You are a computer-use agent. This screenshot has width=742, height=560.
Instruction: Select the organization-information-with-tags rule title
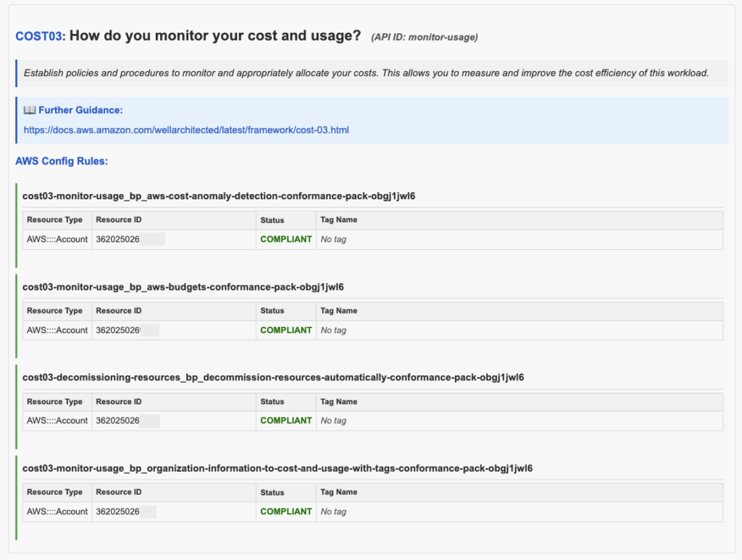[x=278, y=468]
